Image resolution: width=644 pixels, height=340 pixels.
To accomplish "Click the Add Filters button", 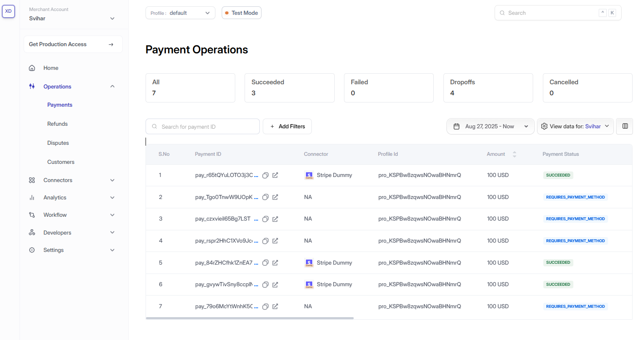I will tap(287, 127).
